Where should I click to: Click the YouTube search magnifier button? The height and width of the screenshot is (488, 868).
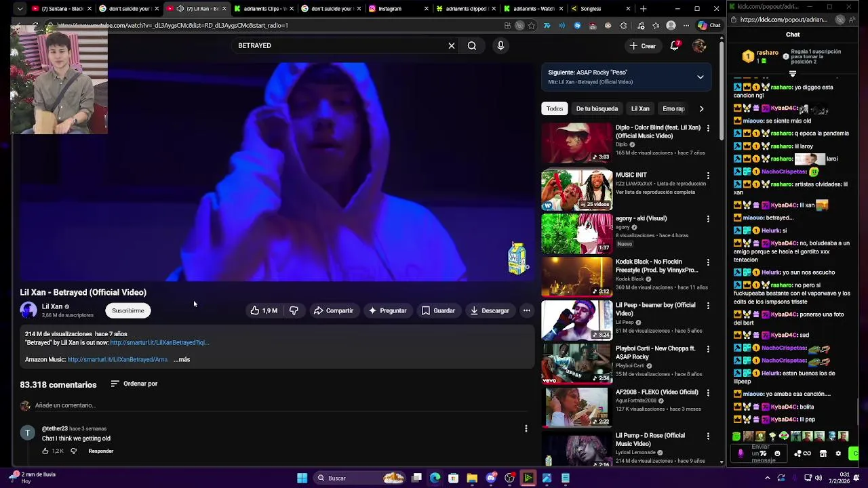[x=472, y=45]
